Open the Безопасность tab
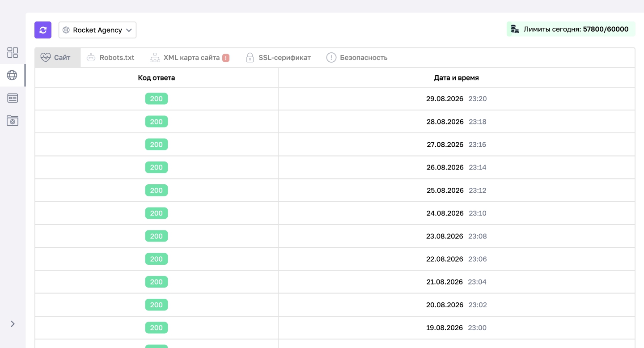The image size is (644, 348). pyautogui.click(x=357, y=58)
